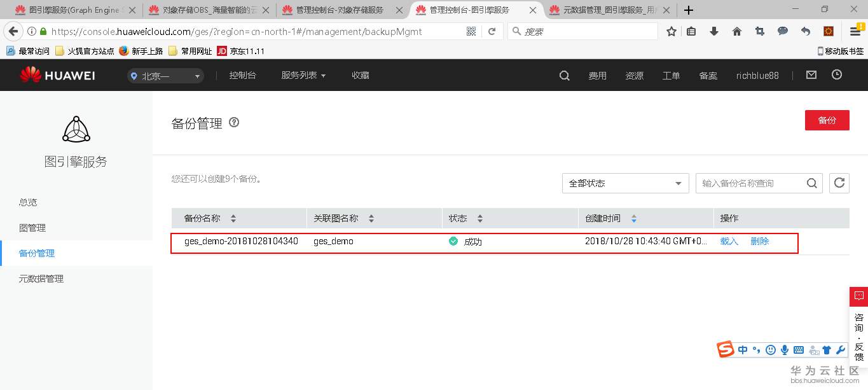Click 载入 for ges_demo backup
Screen dimensions: 868x390
729,242
